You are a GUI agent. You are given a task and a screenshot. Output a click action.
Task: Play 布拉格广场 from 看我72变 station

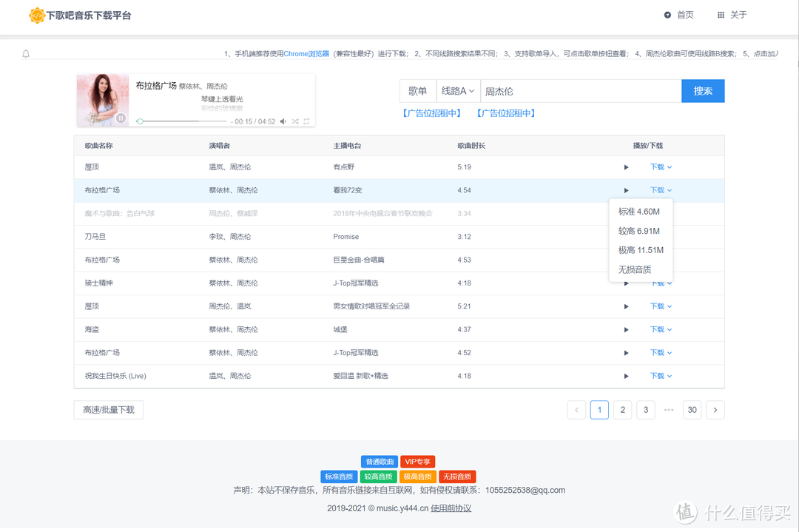pos(627,190)
